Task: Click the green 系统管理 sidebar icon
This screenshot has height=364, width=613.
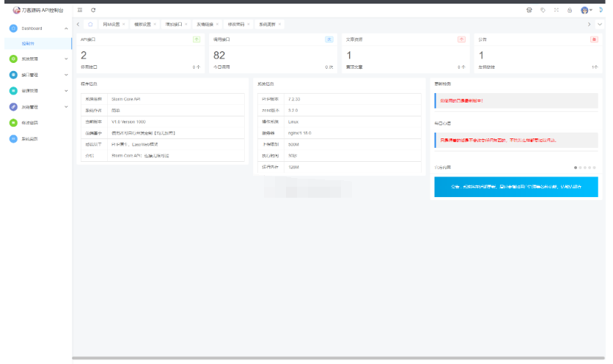Action: [13, 59]
